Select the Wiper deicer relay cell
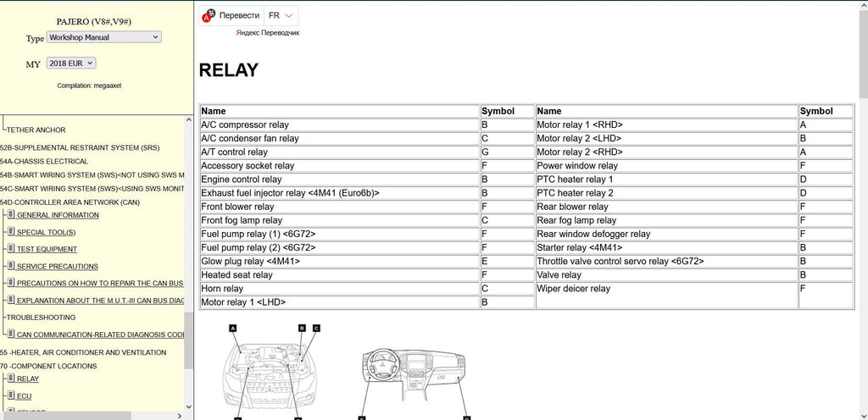This screenshot has height=420, width=868. tap(666, 296)
